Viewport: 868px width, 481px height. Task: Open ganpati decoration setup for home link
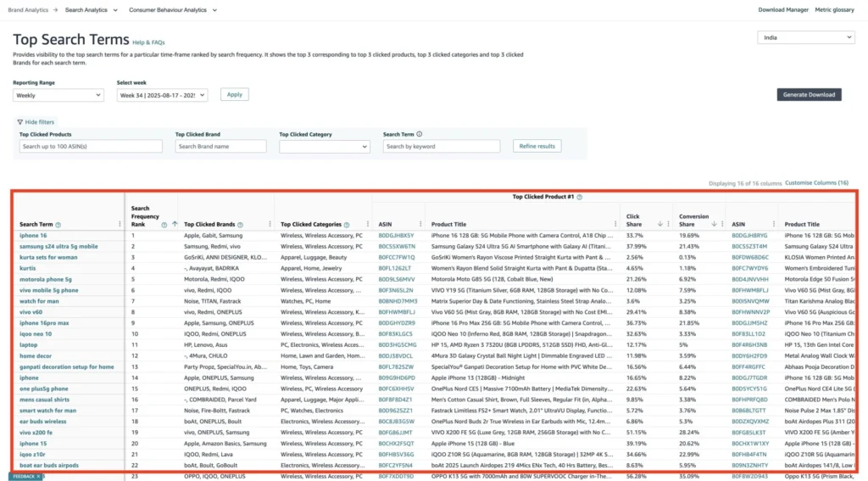tap(67, 366)
